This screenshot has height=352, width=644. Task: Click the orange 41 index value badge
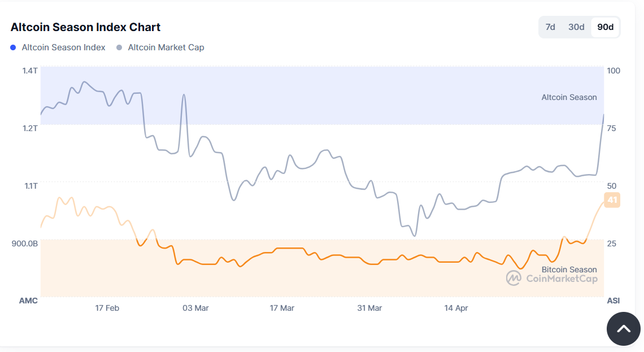[x=612, y=200]
